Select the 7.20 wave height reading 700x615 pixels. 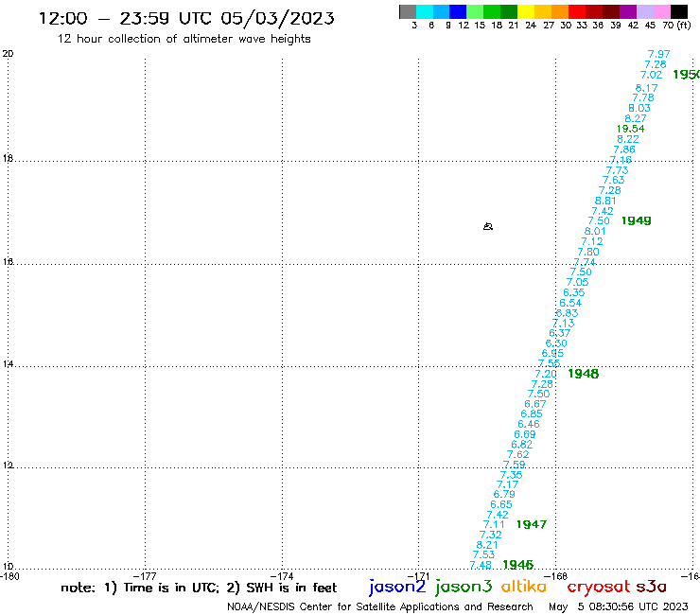point(546,374)
